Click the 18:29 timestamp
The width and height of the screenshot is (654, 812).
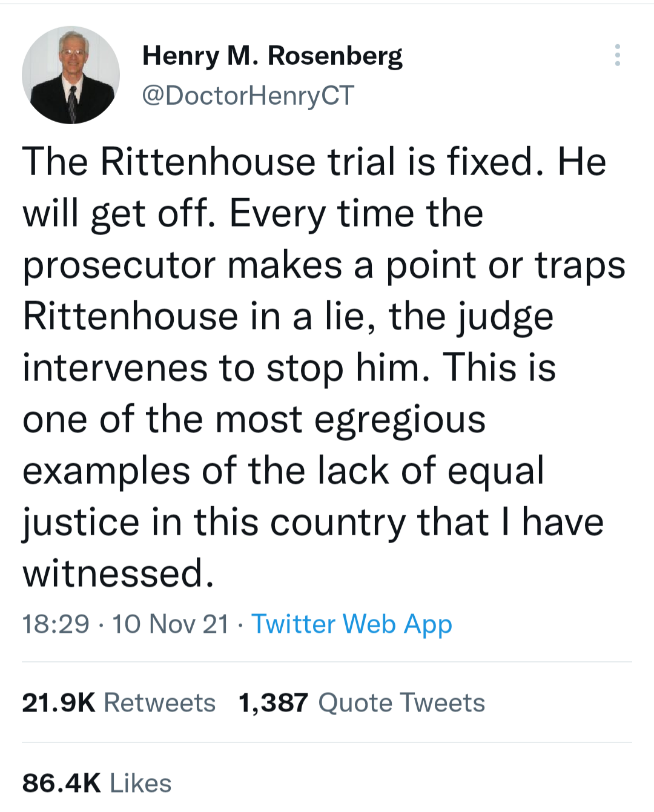pos(56,624)
